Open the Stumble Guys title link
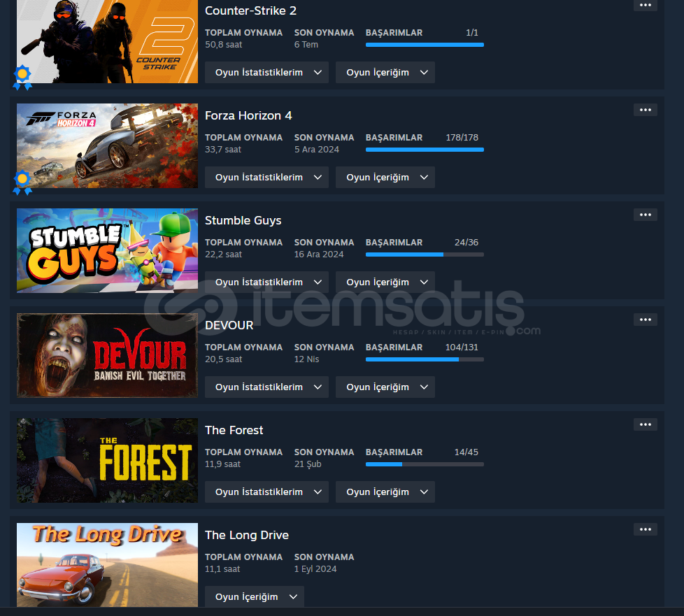This screenshot has height=616, width=684. click(243, 221)
